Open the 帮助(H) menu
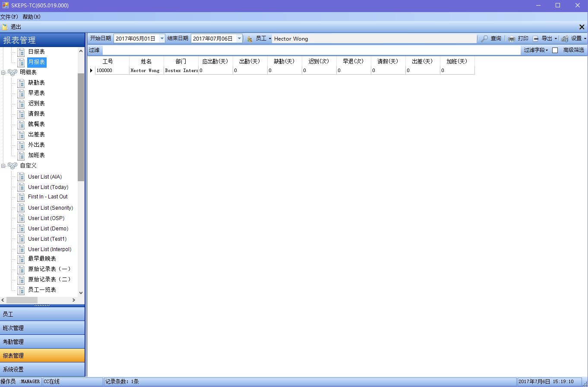Screen dimensions: 588x387 click(x=32, y=17)
